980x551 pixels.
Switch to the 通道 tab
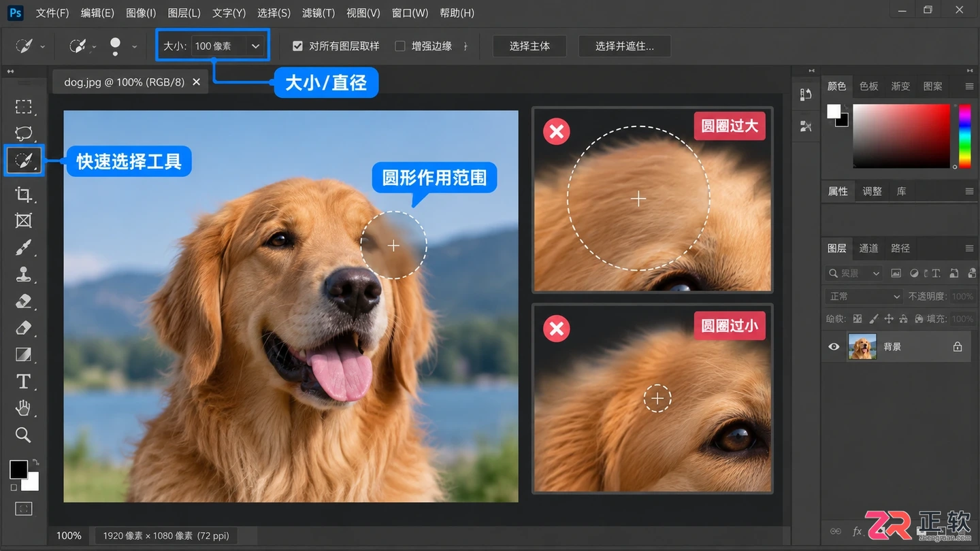(868, 248)
